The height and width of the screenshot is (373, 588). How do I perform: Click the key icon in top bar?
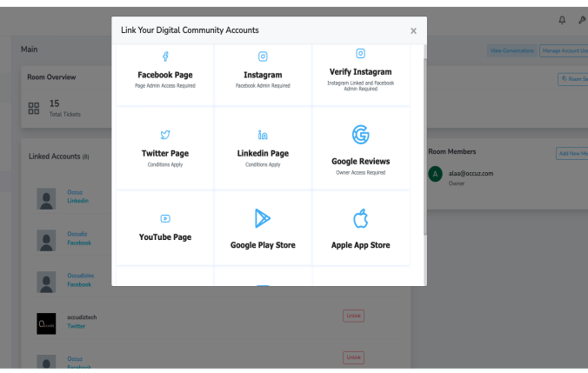click(x=581, y=19)
